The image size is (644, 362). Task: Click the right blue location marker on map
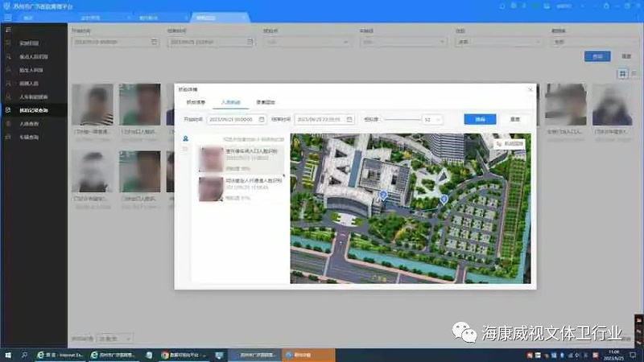pyautogui.click(x=444, y=200)
